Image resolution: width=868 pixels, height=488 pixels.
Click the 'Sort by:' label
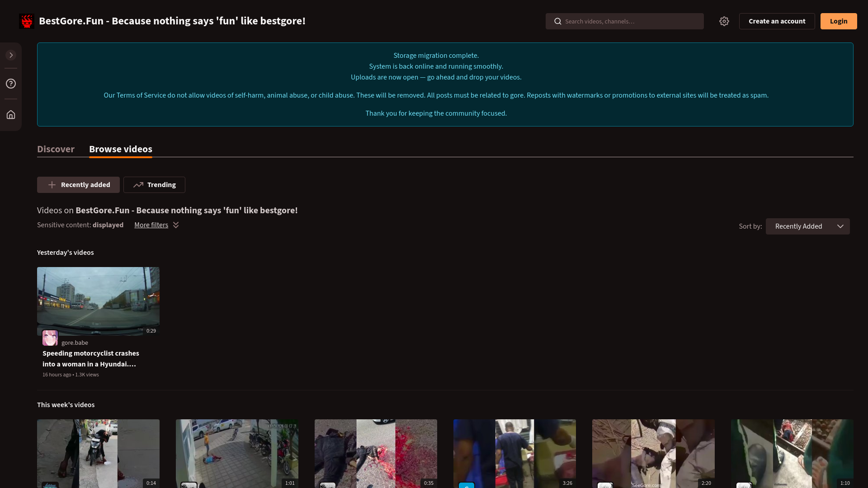(x=750, y=226)
